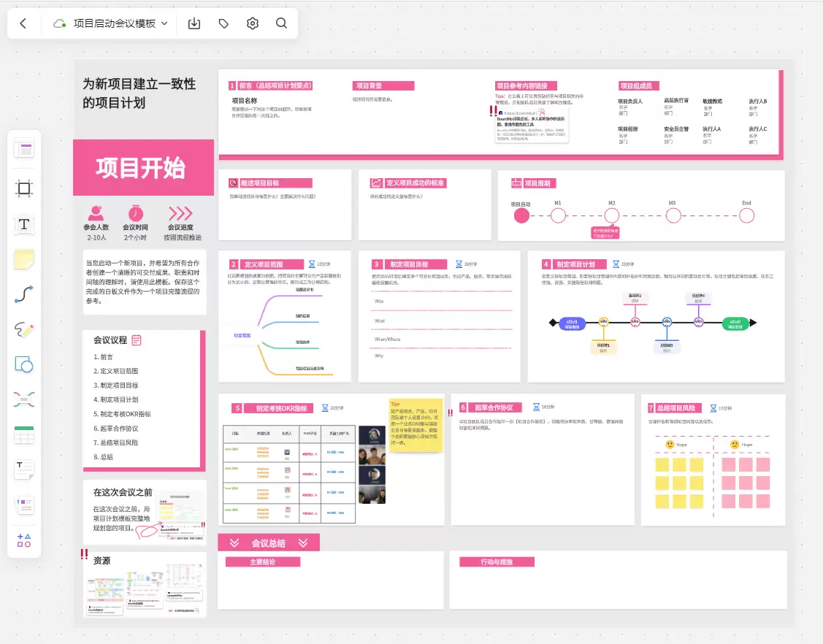Select the Text tool in sidebar
Viewport: 823px width, 644px height.
tap(24, 224)
